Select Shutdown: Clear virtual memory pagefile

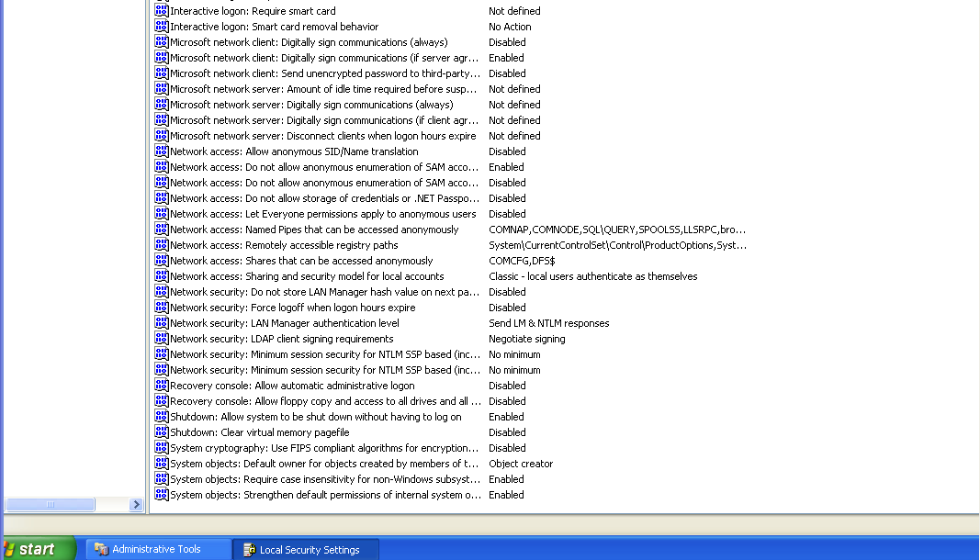coord(259,432)
